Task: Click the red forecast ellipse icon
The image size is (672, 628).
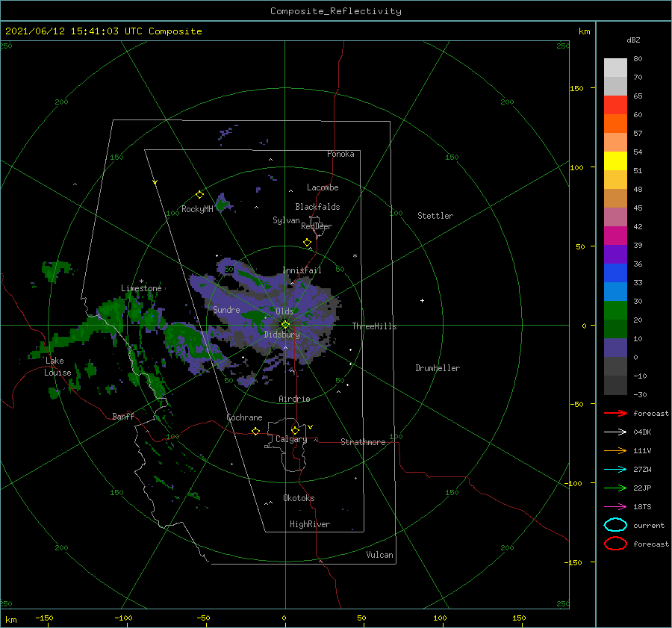Action: pyautogui.click(x=615, y=544)
